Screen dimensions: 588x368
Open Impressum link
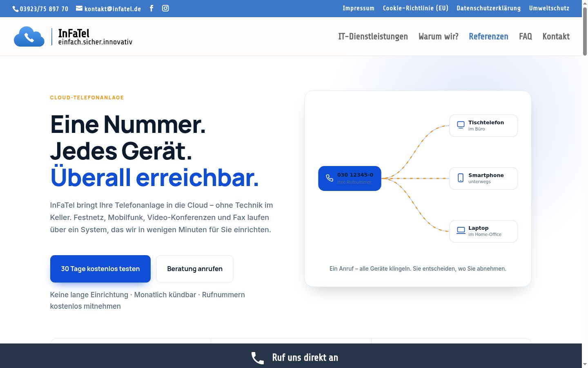point(359,8)
